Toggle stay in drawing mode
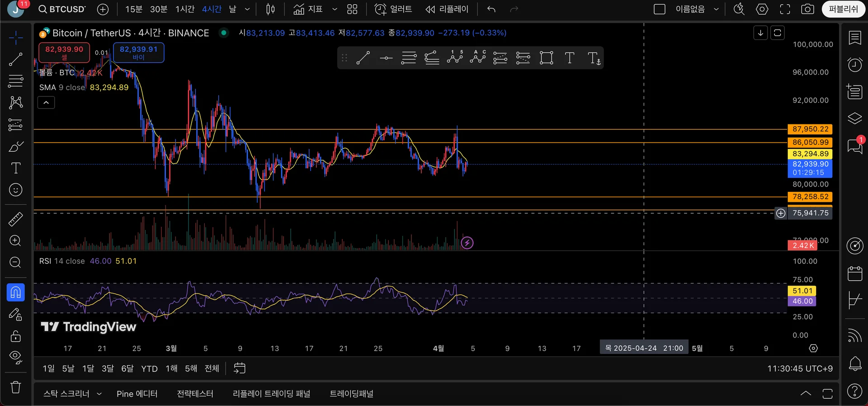 16,314
